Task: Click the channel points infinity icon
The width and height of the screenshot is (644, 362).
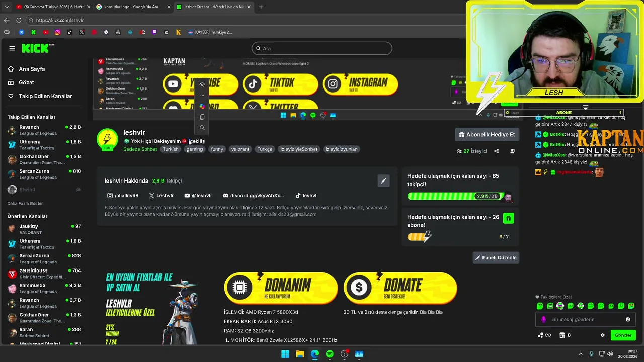Action: tap(544, 335)
